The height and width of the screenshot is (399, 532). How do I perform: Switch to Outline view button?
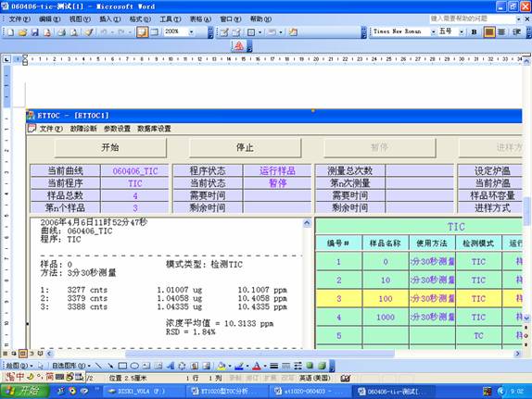point(32,354)
